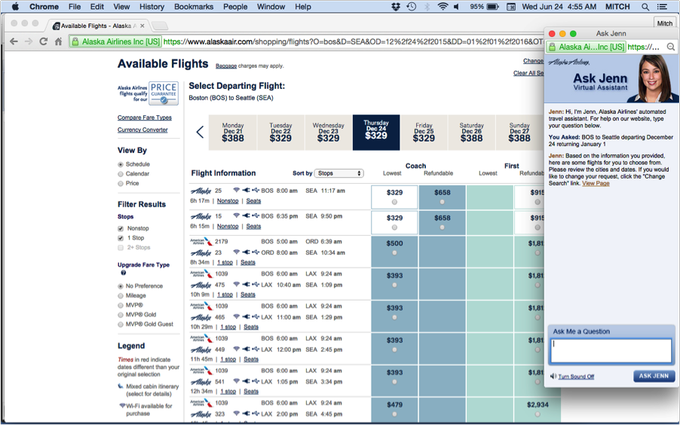Choose $658 refundable fare for flight 15
Image resolution: width=680 pixels, height=425 pixels.
point(442,227)
